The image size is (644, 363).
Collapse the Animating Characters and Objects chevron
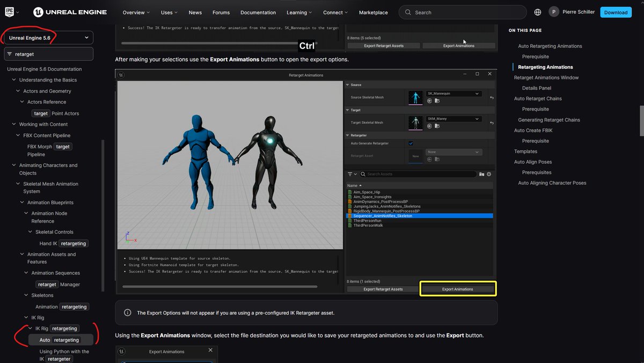[14, 165]
